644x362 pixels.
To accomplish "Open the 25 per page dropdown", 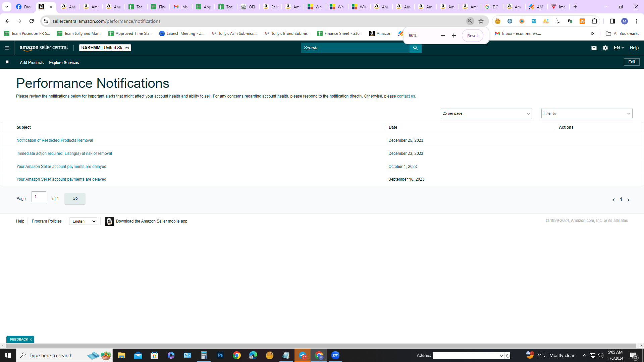I will [486, 114].
